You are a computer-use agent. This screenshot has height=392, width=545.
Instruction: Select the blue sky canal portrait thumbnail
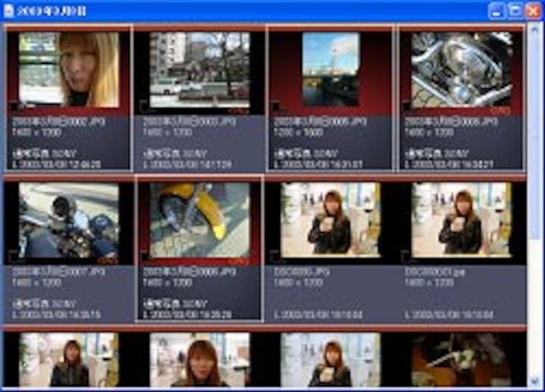pos(330,69)
